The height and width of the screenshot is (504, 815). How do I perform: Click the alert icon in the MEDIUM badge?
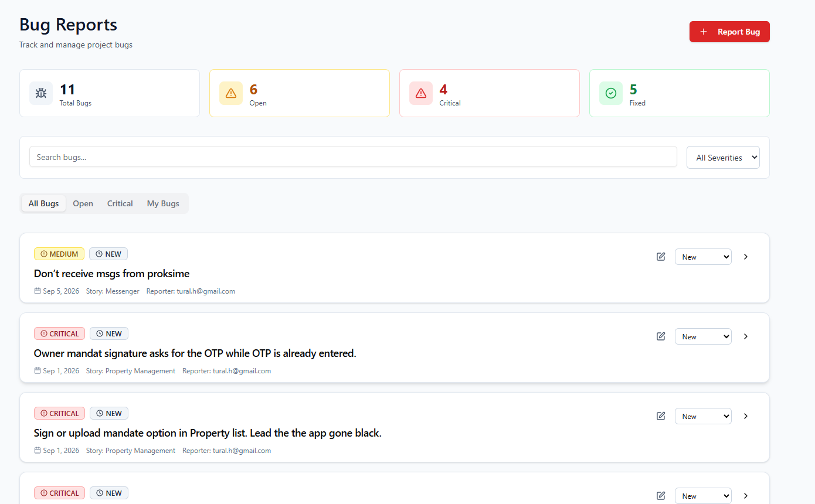tap(44, 254)
